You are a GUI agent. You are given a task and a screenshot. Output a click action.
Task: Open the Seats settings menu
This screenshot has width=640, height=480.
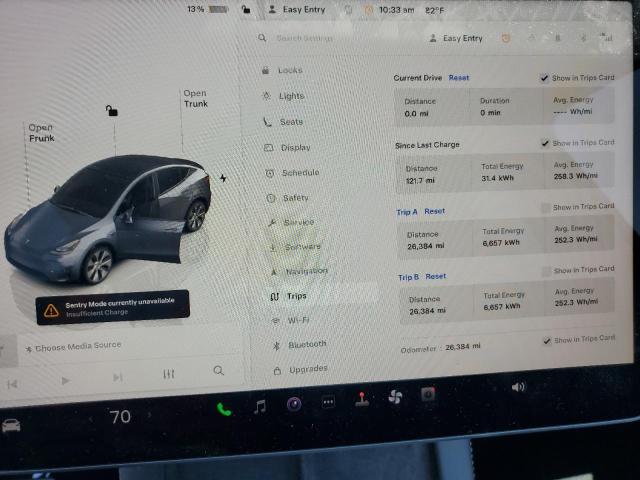click(284, 122)
